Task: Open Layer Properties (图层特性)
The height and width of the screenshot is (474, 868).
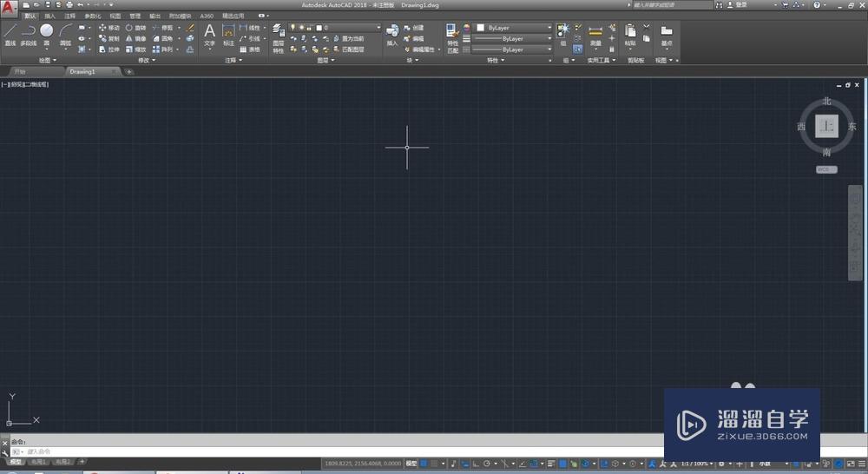Action: tap(279, 37)
